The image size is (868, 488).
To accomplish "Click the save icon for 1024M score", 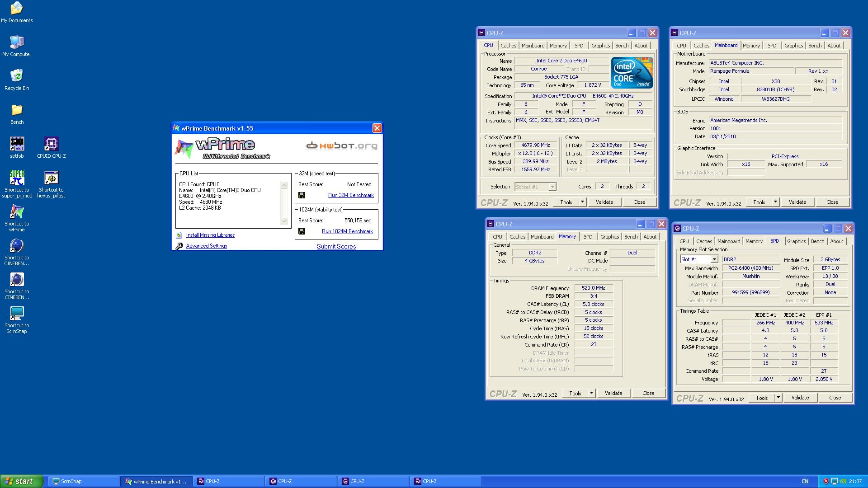I will pos(302,231).
